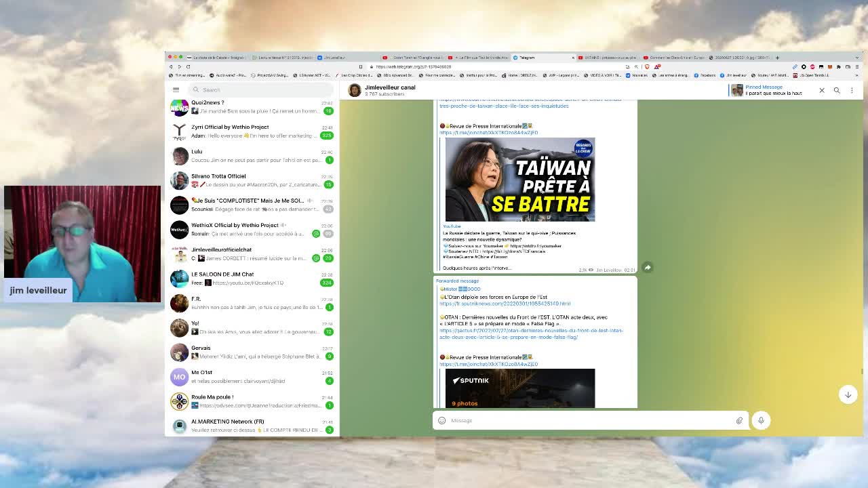868x488 pixels.
Task: Close the pinned message bar
Action: (822, 90)
